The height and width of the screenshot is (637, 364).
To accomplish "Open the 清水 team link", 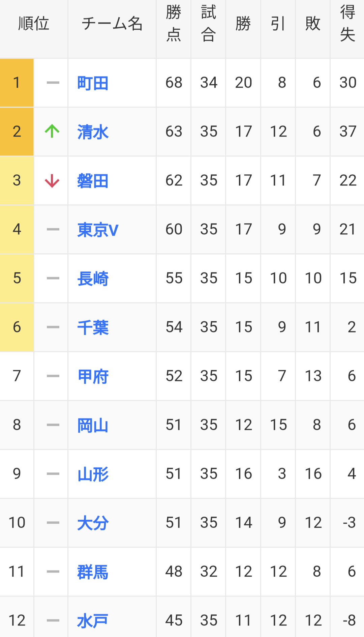I will 93,132.
